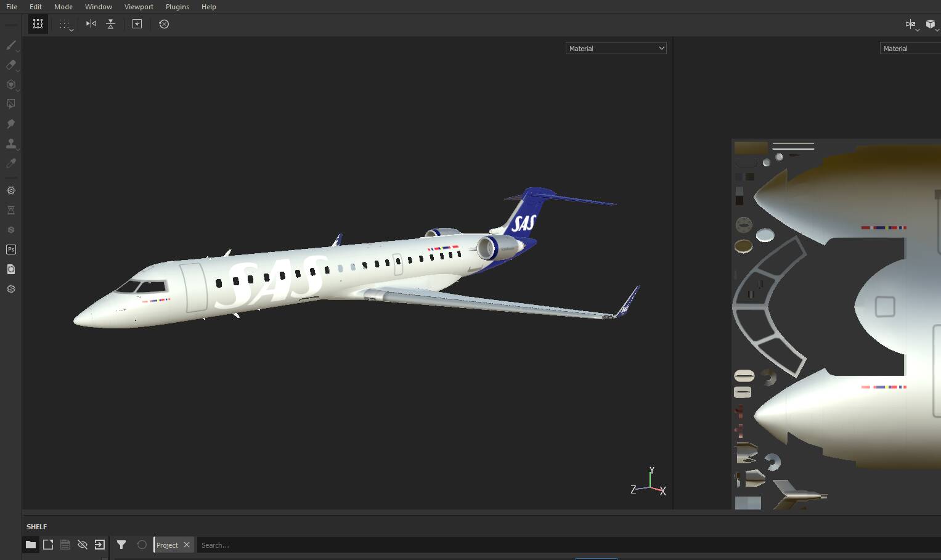Open the Plugins menu
Image resolution: width=941 pixels, height=560 pixels.
(x=177, y=7)
